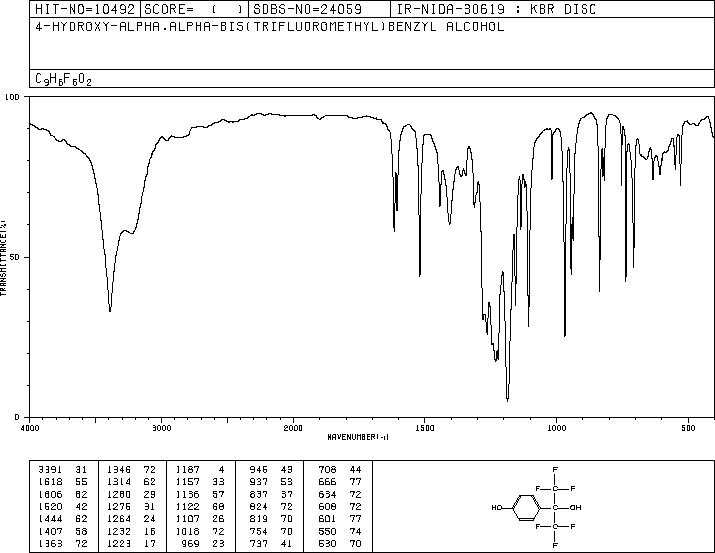Click the 2000 wavenumber axis label

[293, 428]
